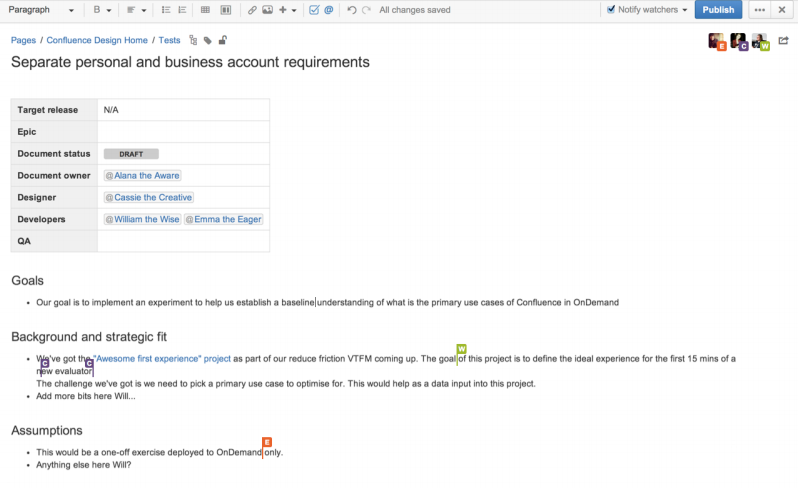
Task: Click the Cassie the Creative mention
Action: [x=149, y=197]
